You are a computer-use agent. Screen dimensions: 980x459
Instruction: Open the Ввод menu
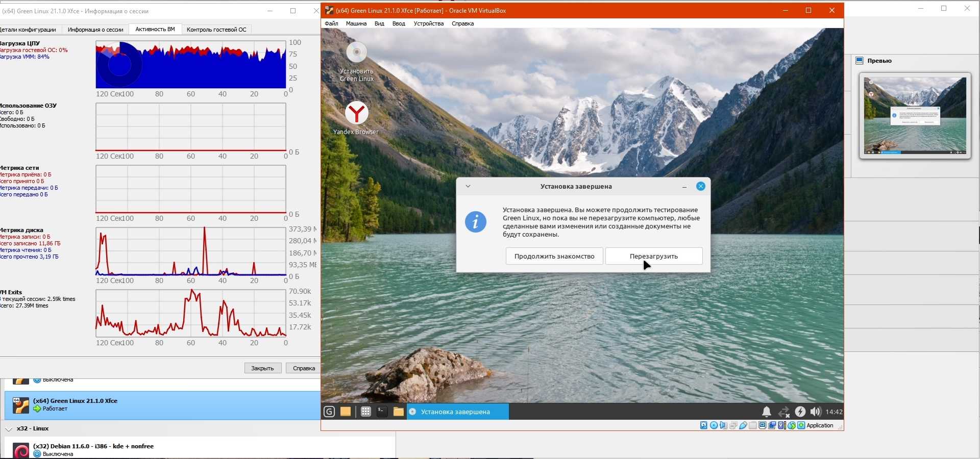[399, 23]
